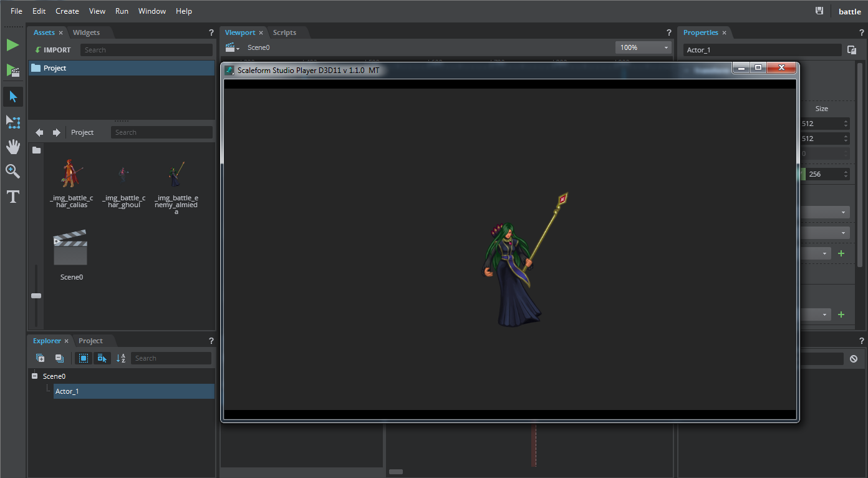868x478 pixels.
Task: Select the Transform tool with blue handles
Action: [13, 122]
